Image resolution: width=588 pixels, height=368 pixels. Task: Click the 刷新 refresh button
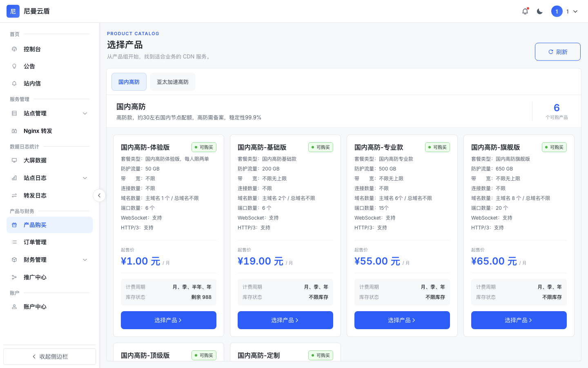[558, 52]
